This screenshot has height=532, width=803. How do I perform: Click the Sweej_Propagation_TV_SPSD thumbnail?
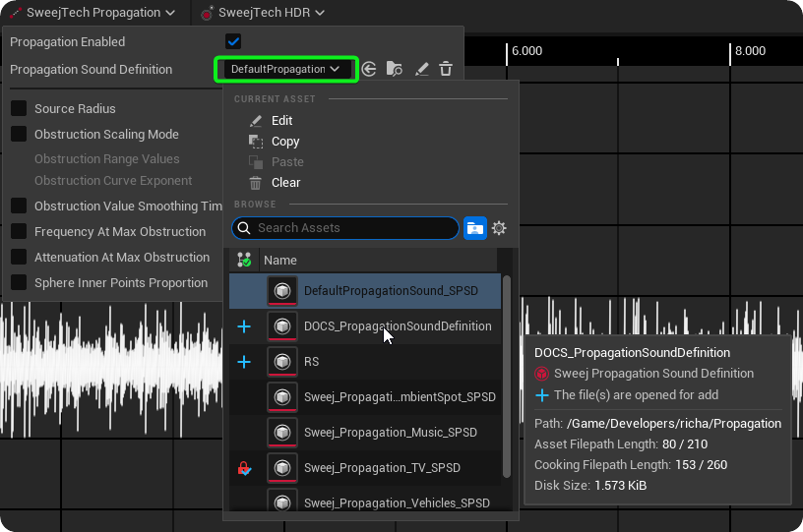coord(282,467)
